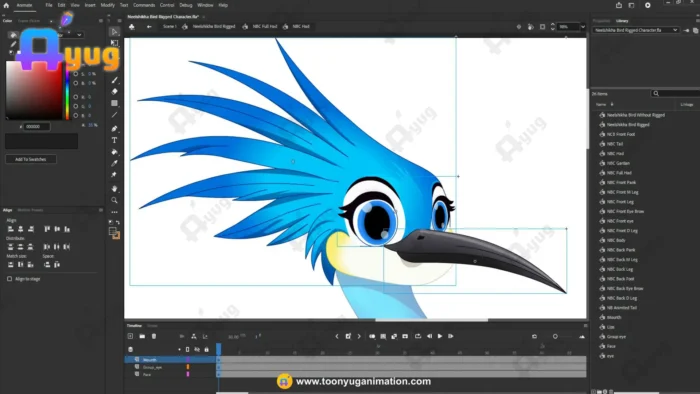The width and height of the screenshot is (700, 394).
Task: Click the library search field
Action: 675,93
